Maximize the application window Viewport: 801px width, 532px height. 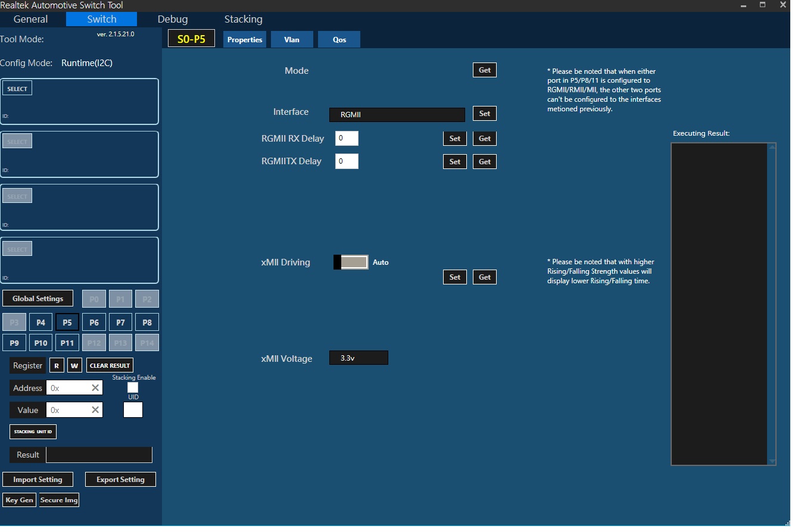click(x=762, y=5)
